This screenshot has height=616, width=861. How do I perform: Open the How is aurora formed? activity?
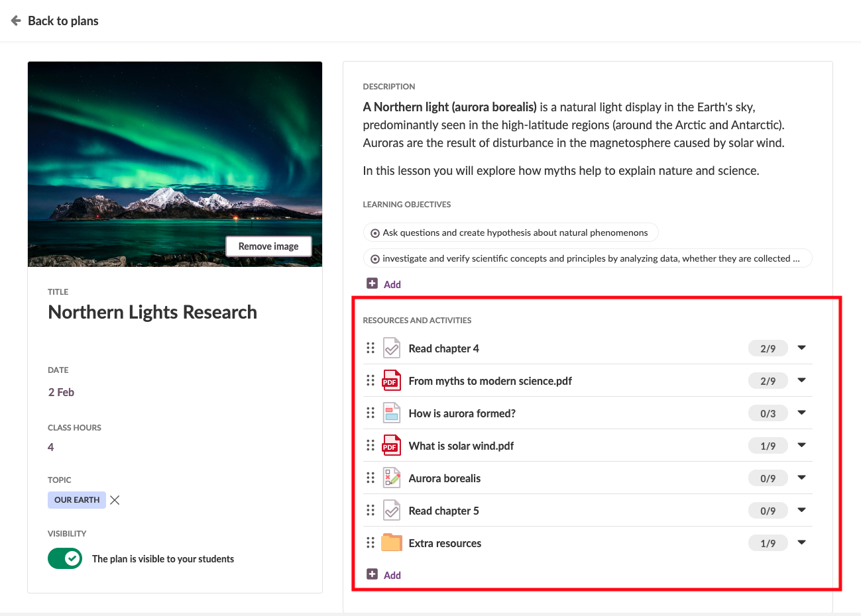[461, 413]
